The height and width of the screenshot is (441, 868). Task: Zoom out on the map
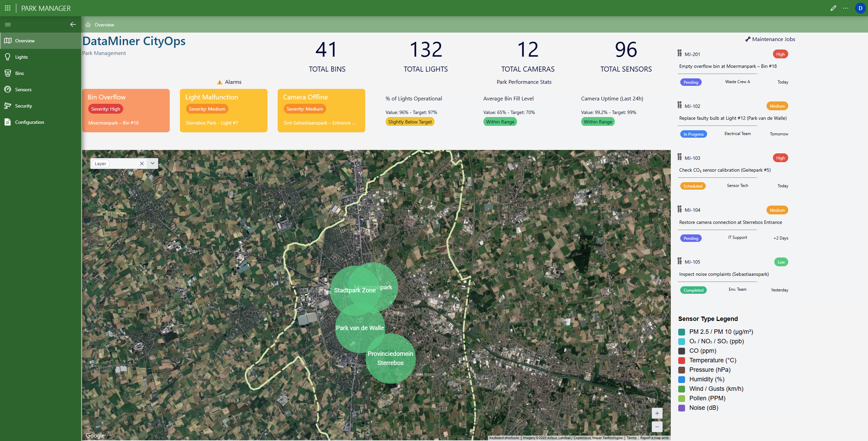[657, 427]
